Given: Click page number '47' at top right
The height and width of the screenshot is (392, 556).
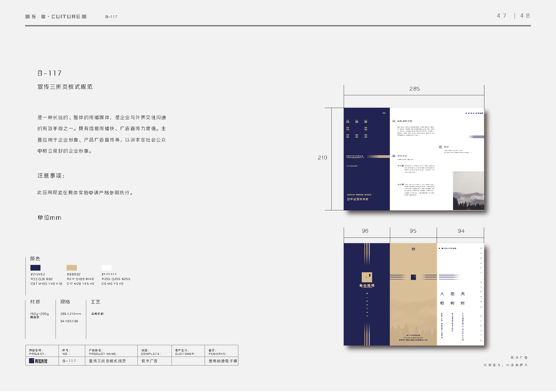Looking at the screenshot, I should [x=502, y=16].
